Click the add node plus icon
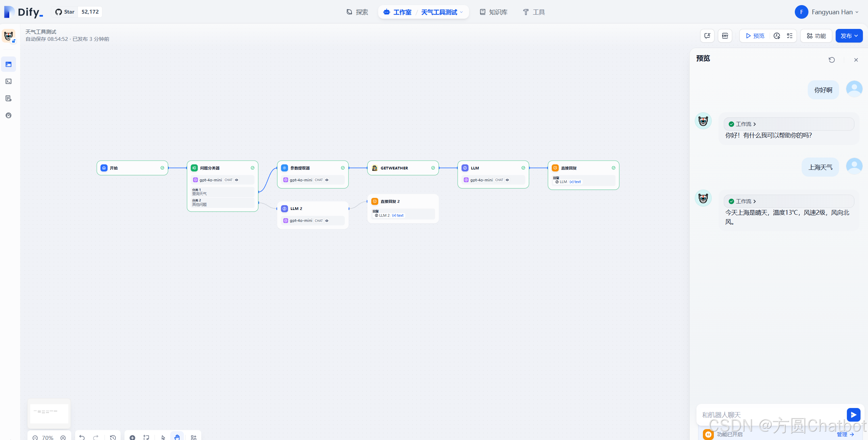This screenshot has width=868, height=440. pos(132,437)
